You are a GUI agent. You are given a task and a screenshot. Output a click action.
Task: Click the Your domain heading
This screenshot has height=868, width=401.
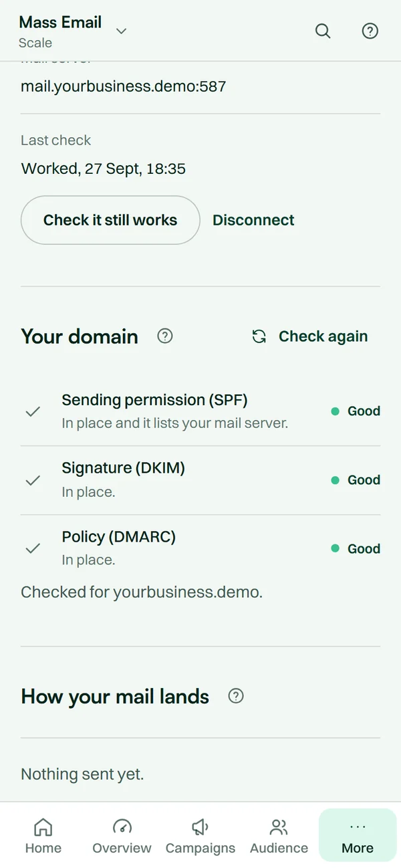coord(80,336)
